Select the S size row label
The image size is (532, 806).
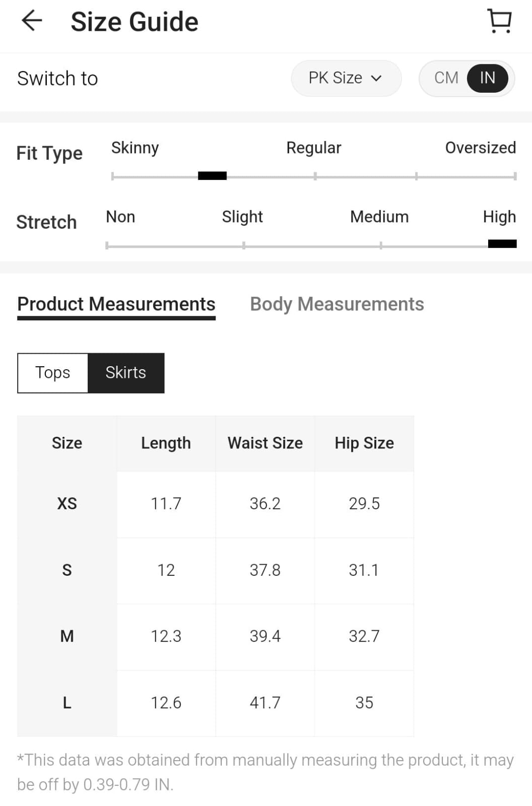pyautogui.click(x=67, y=570)
